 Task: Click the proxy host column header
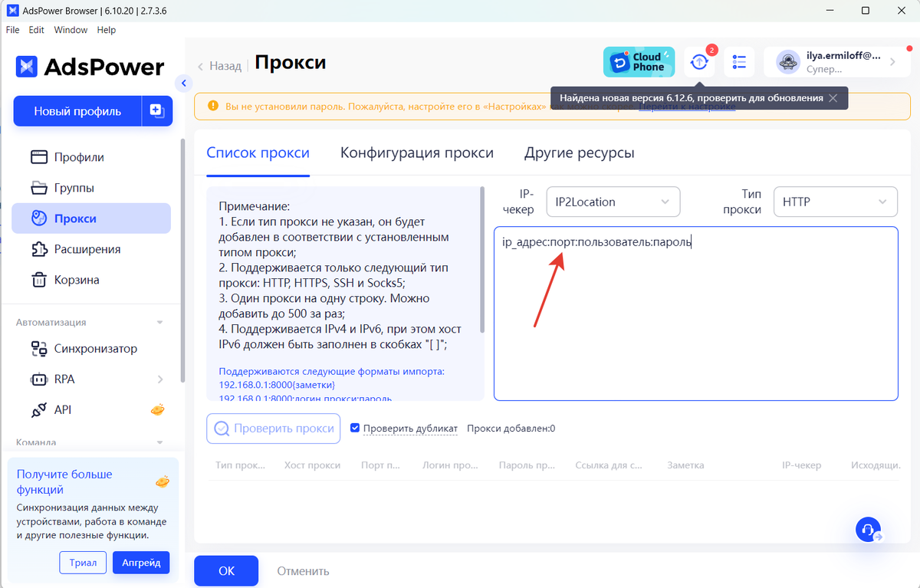point(312,465)
